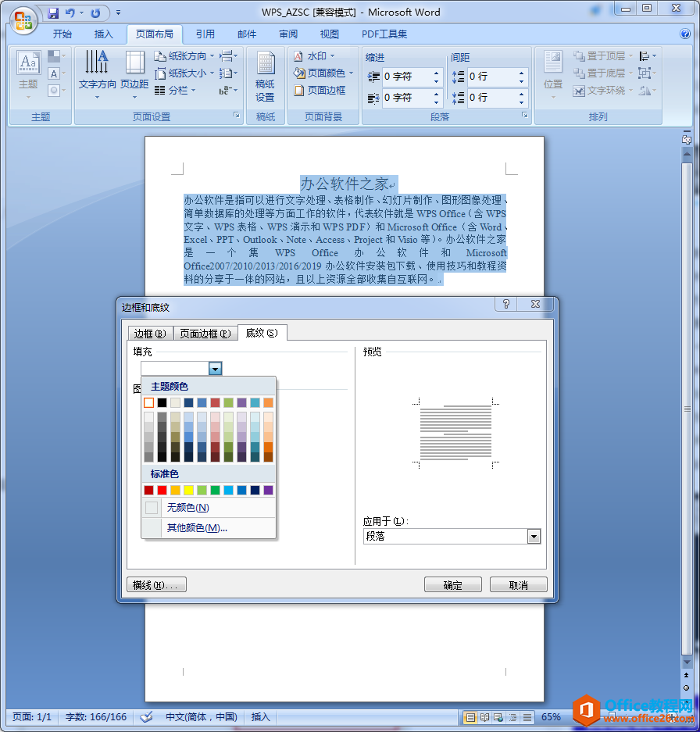Toggle the fill color dropdown arrow
Image resolution: width=700 pixels, height=732 pixels.
tap(215, 368)
